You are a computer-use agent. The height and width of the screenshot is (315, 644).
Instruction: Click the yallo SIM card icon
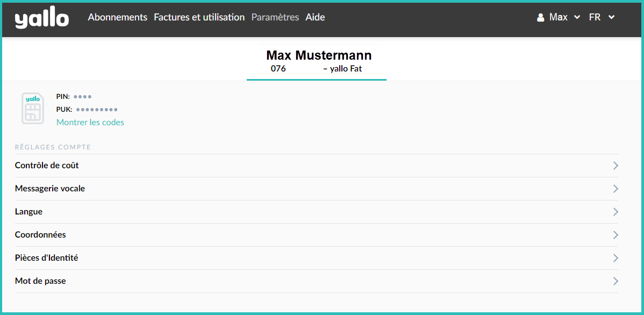click(33, 108)
